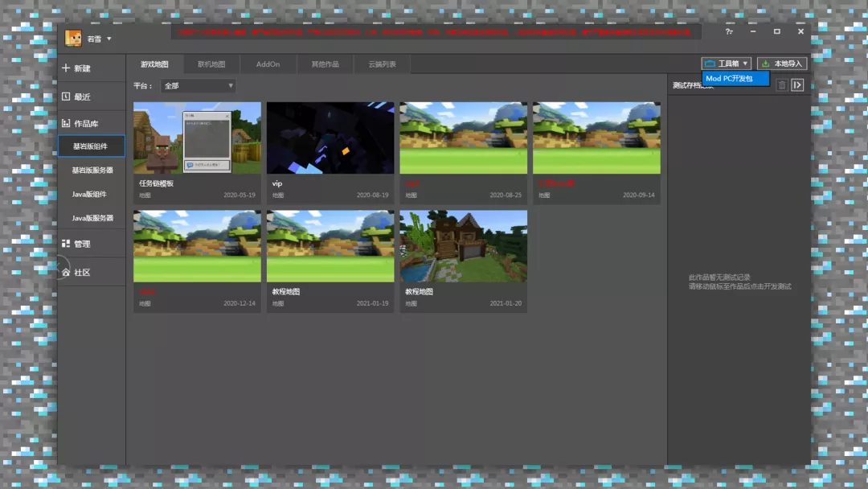Click the user avatar icon
This screenshot has width=868, height=489.
click(73, 38)
